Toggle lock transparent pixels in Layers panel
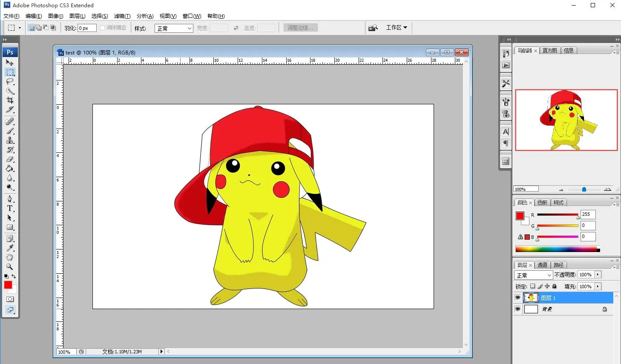This screenshot has width=621, height=364. (532, 287)
